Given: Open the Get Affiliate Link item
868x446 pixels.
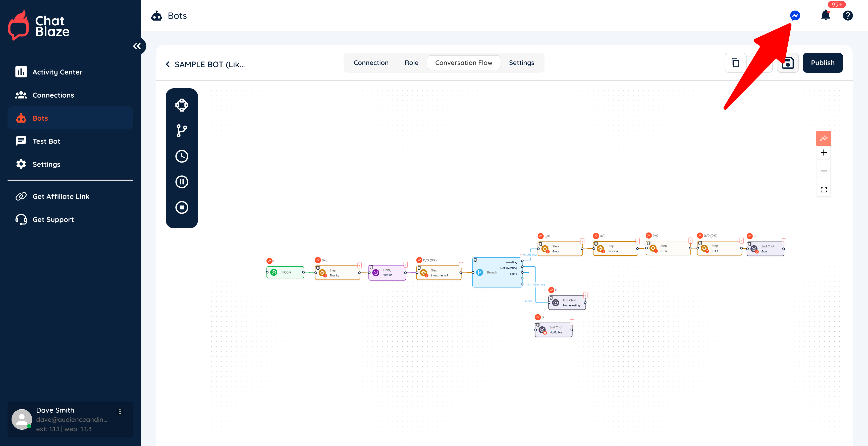Looking at the screenshot, I should click(x=61, y=196).
